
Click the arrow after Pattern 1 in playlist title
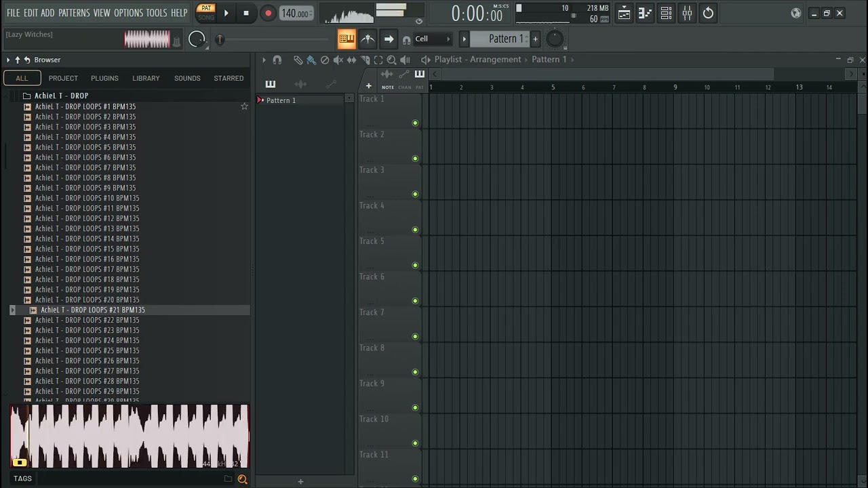pyautogui.click(x=572, y=60)
